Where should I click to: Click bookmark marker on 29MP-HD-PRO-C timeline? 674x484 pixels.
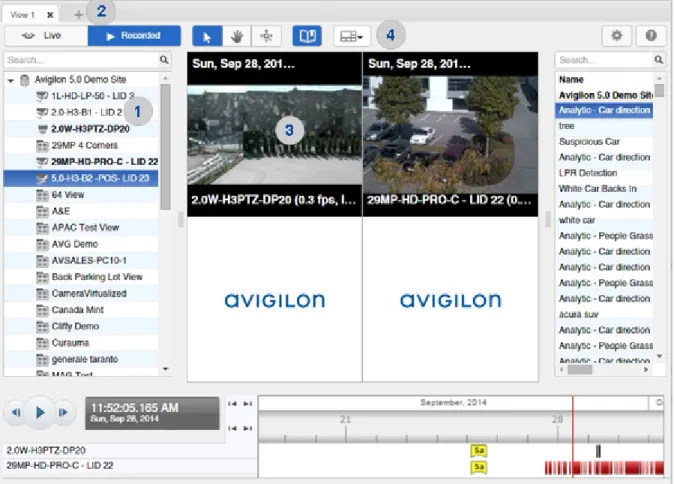tap(479, 467)
